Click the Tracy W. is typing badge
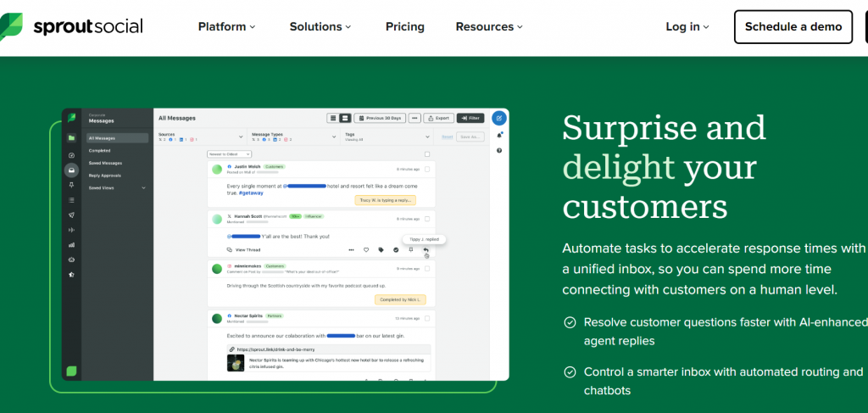This screenshot has height=413, width=868. coord(385,200)
